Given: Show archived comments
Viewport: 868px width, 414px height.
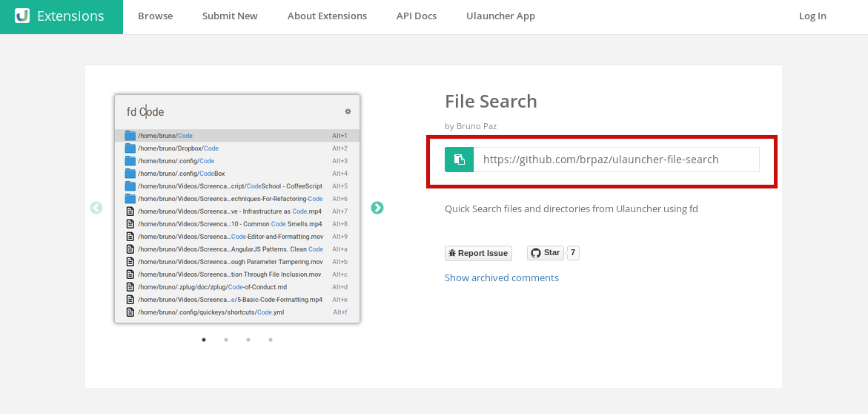Looking at the screenshot, I should [x=502, y=277].
